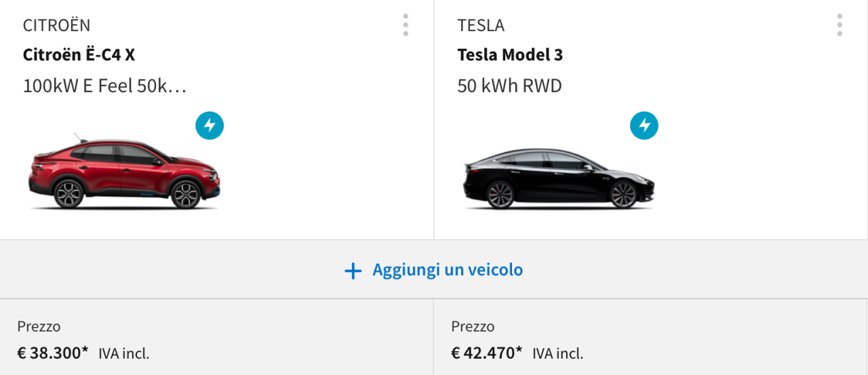Click the "Prezzo" label under the Tesla
This screenshot has height=375, width=868.
coord(473,327)
